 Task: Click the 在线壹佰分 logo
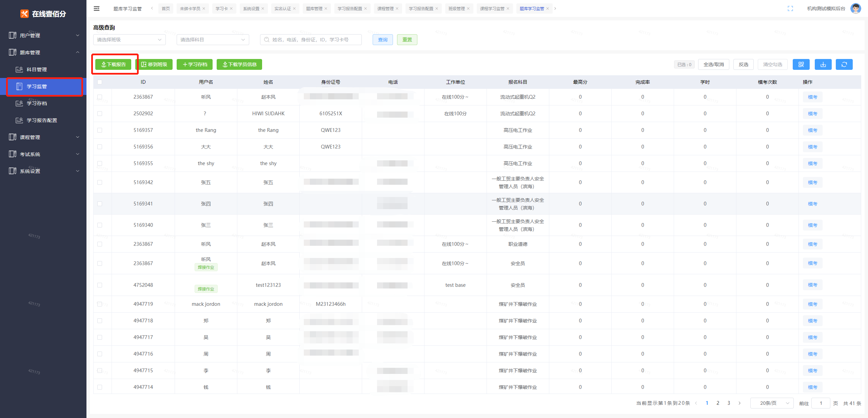[x=43, y=14]
